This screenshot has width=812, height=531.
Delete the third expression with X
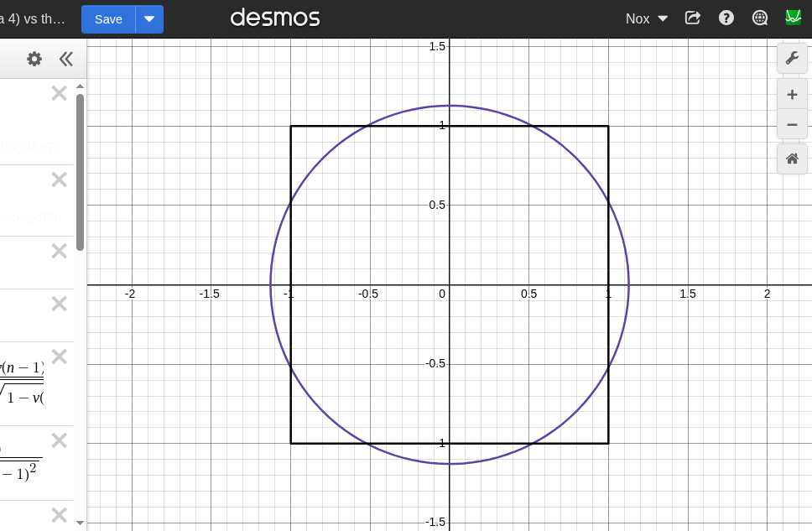tap(60, 252)
